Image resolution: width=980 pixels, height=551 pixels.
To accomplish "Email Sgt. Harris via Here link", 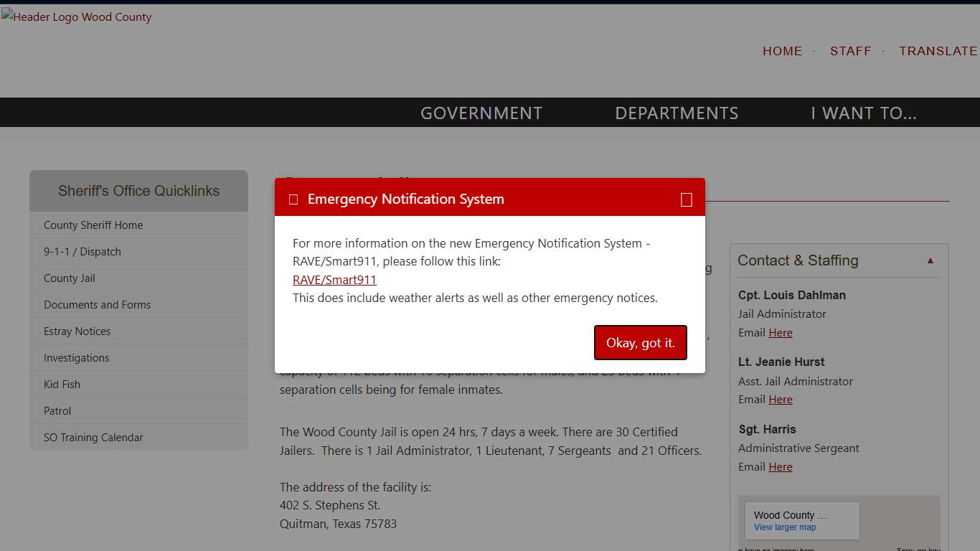I will coord(780,467).
